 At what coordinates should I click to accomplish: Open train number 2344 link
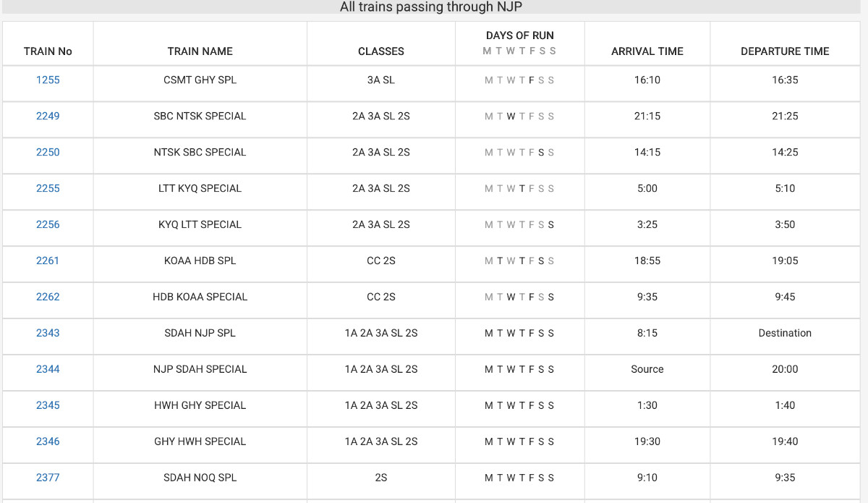click(48, 370)
